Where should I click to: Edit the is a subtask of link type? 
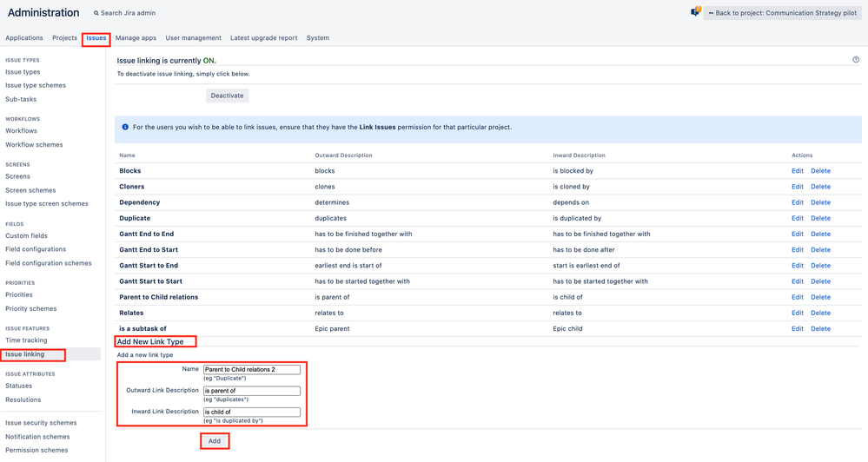coord(797,328)
